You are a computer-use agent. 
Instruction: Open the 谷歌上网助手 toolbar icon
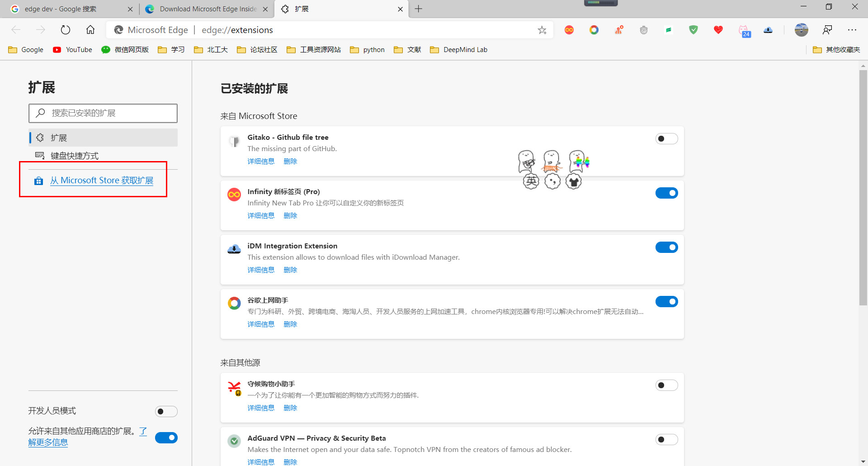click(594, 30)
